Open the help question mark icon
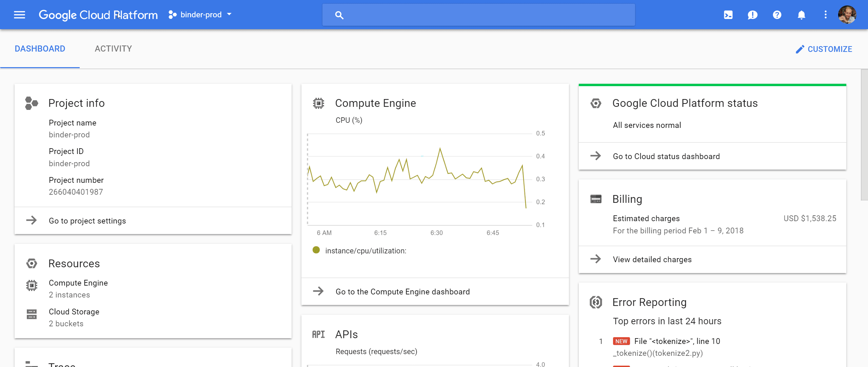 pos(777,15)
